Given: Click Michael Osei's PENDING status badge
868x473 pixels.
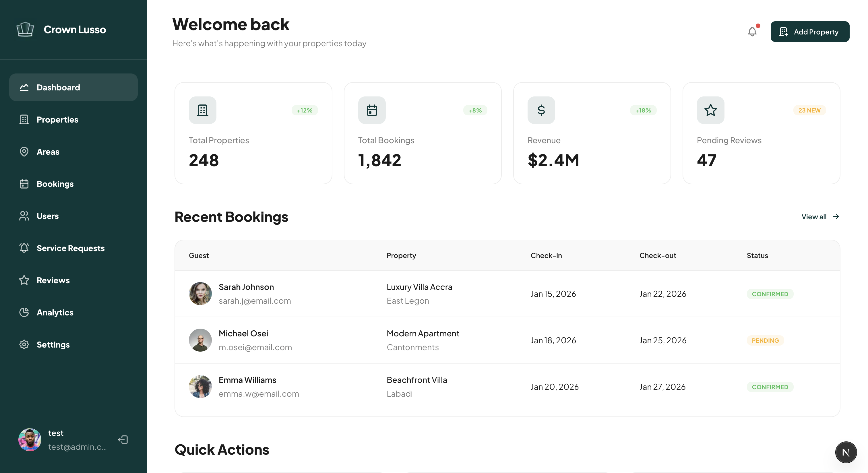Looking at the screenshot, I should (x=765, y=340).
